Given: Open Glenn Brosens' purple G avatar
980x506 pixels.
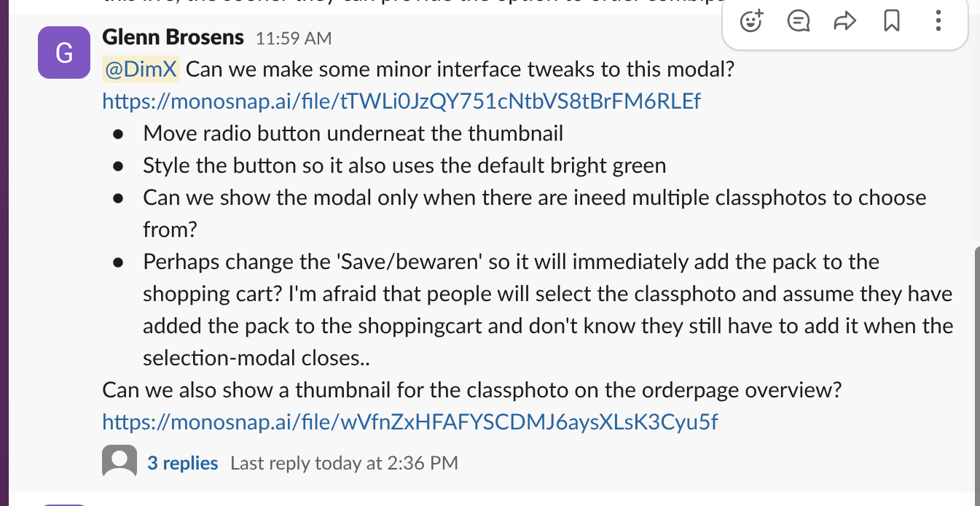Looking at the screenshot, I should (x=64, y=52).
